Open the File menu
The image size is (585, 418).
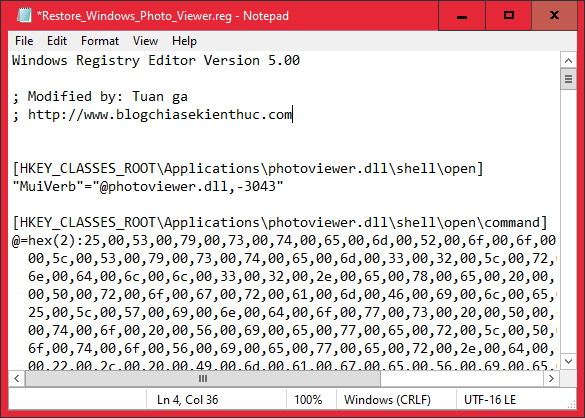24,41
